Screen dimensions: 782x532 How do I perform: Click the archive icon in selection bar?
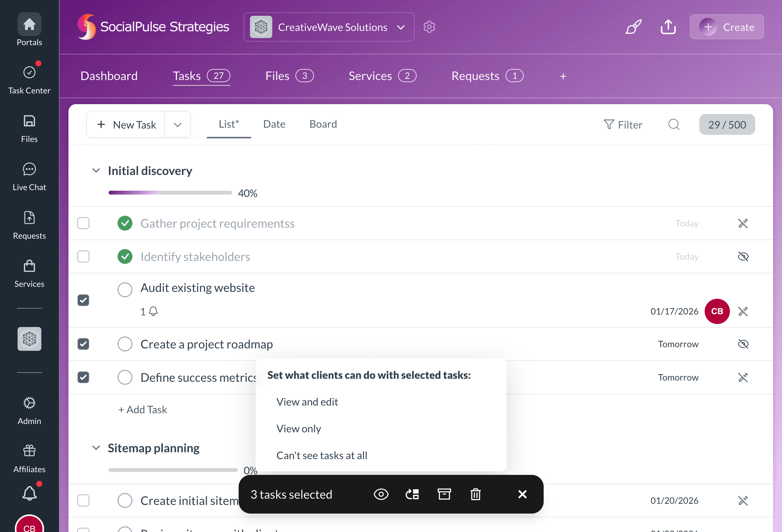(444, 494)
